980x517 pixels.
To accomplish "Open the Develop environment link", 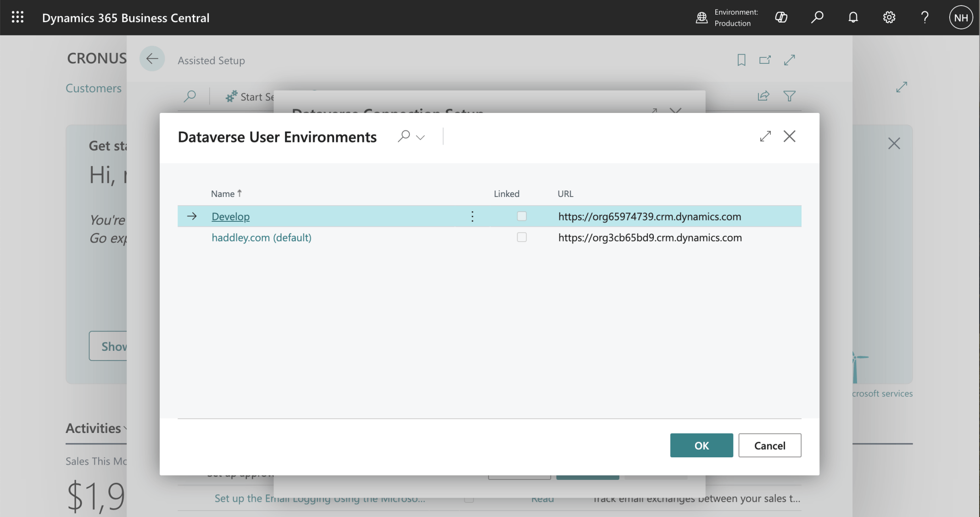I will [x=230, y=216].
